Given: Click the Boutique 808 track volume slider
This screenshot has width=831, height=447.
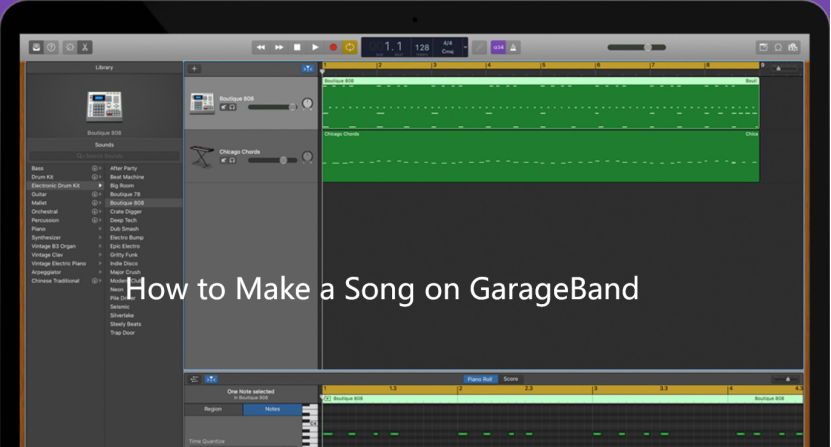Looking at the screenshot, I should coord(272,107).
